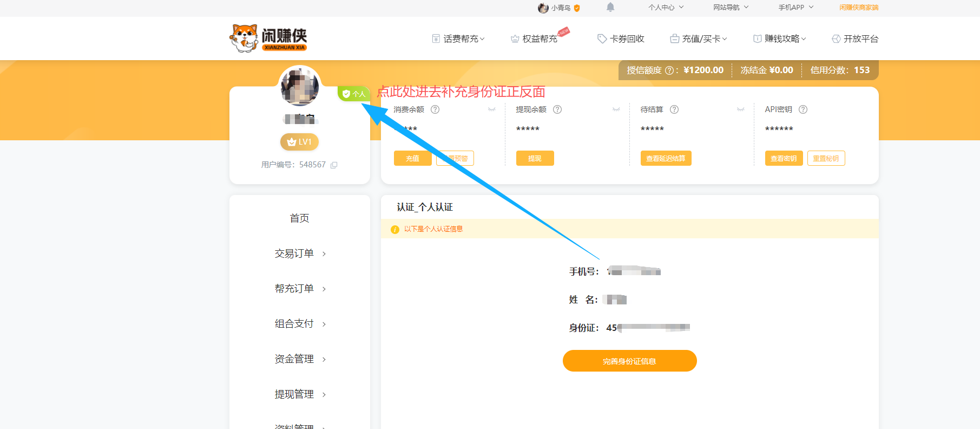The image size is (980, 429).
Task: Expand the 话费帮充 navigation dropdown
Action: [x=458, y=39]
